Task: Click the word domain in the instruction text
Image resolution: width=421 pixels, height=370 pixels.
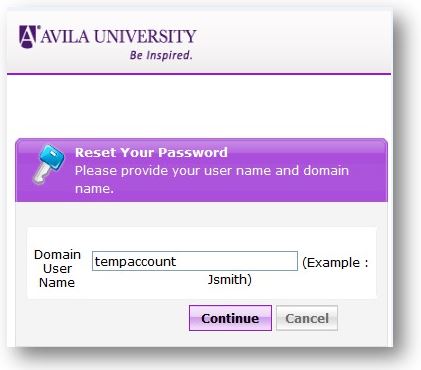Action: coord(326,170)
